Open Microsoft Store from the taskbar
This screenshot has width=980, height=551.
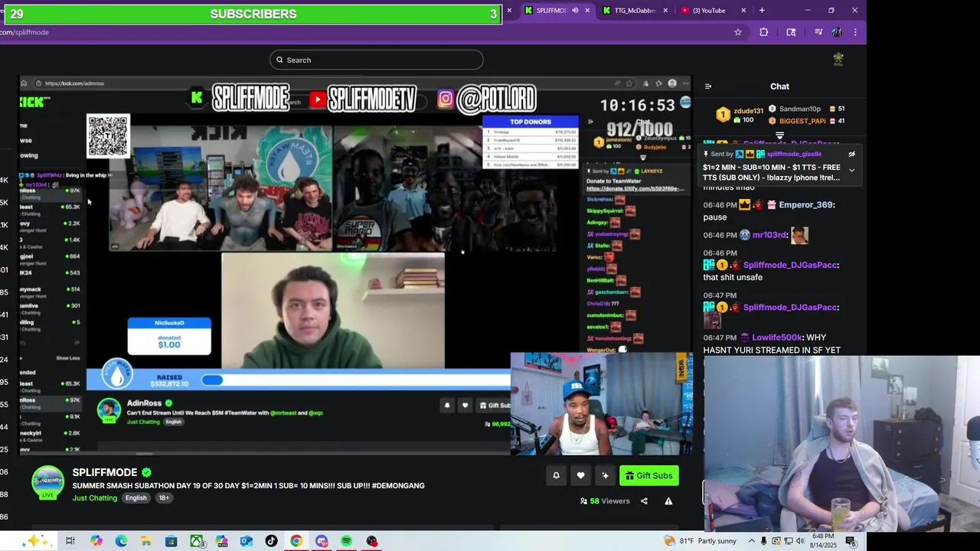[171, 541]
